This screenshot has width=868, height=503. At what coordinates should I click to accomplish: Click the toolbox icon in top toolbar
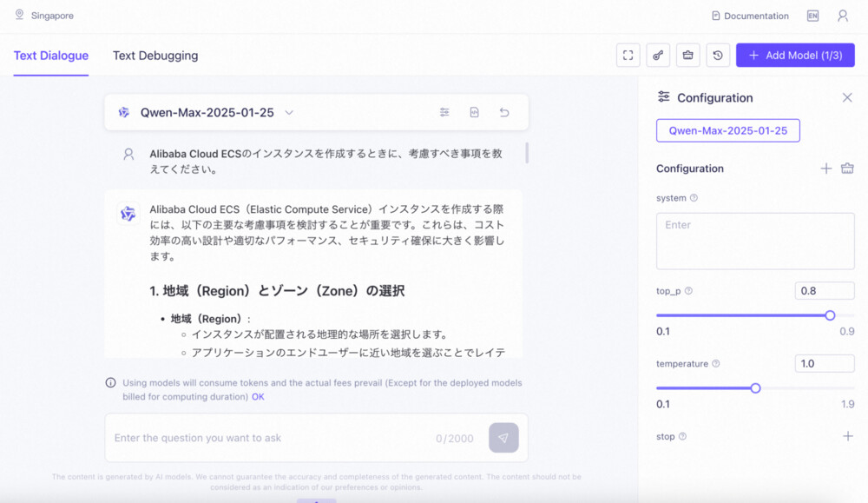688,56
